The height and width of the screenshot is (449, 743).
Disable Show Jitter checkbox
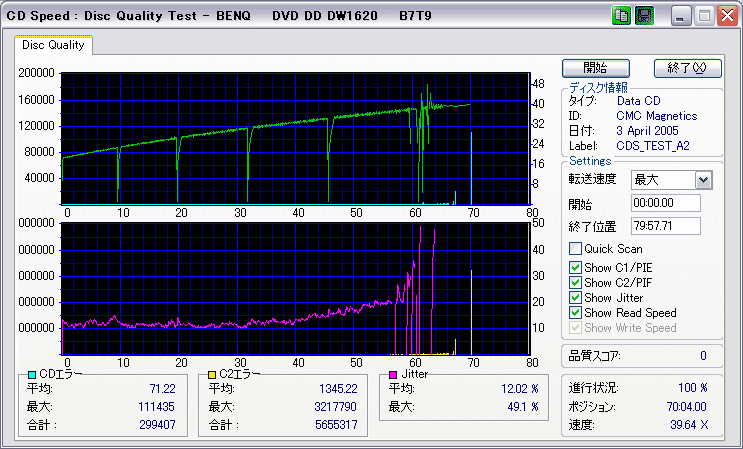click(575, 298)
